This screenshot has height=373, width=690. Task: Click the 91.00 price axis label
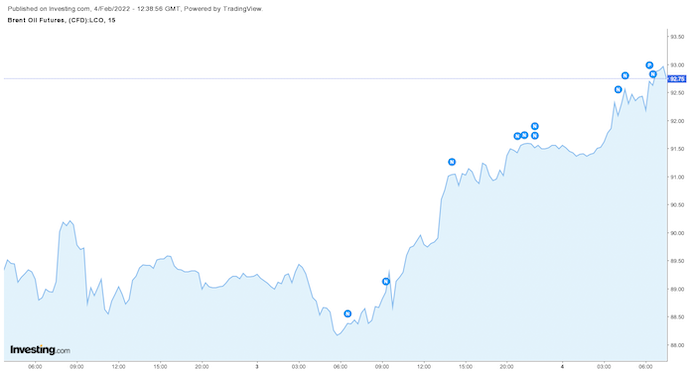(677, 177)
